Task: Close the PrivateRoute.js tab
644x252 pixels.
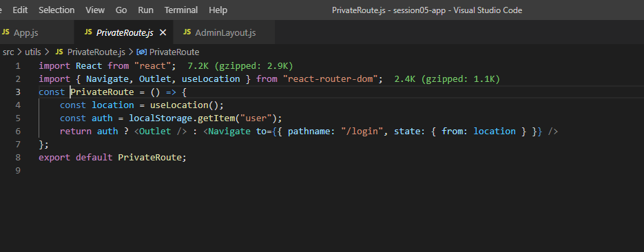Action: [163, 32]
